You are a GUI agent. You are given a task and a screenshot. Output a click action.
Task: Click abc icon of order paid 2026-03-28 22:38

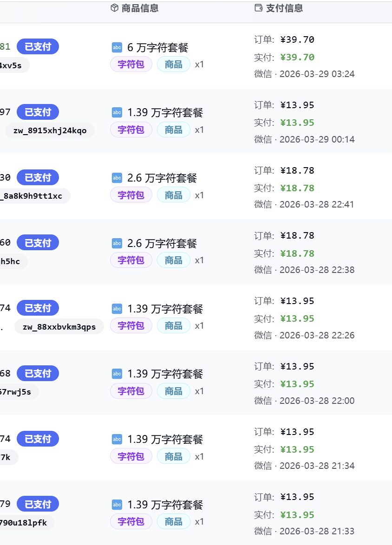pyautogui.click(x=117, y=243)
